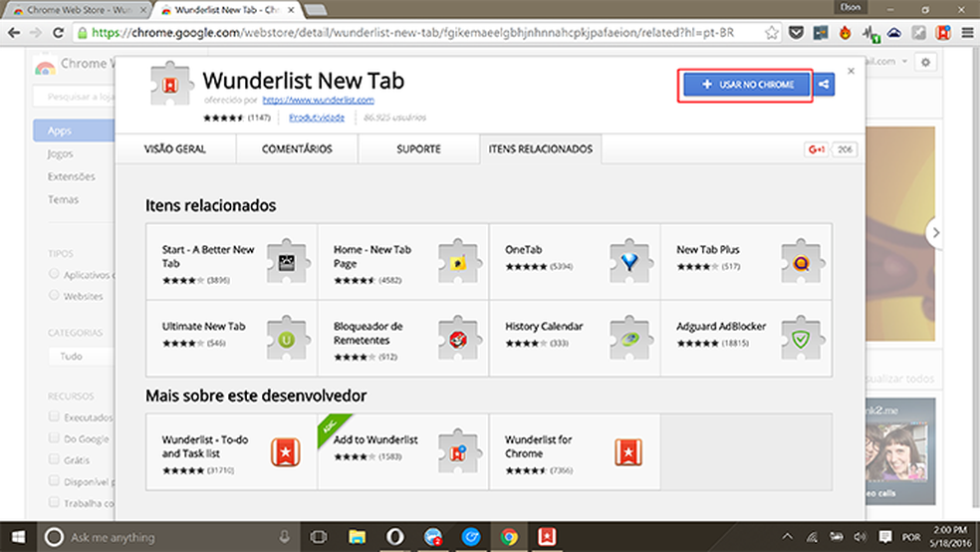The width and height of the screenshot is (980, 552).
Task: Click the Wunderlist for Chrome icon
Action: [x=628, y=452]
